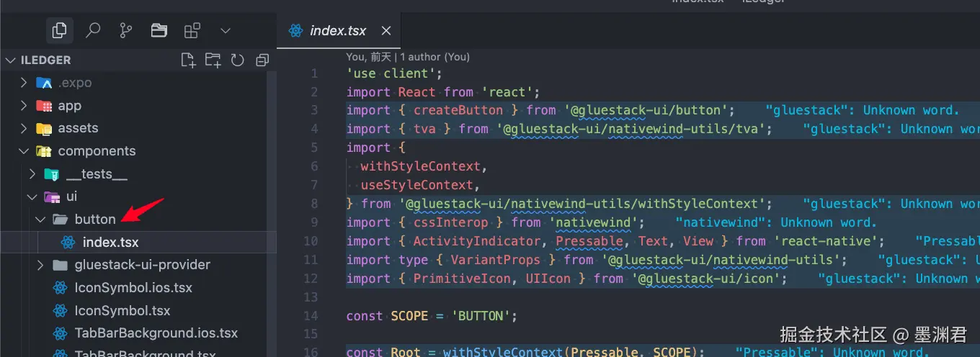
Task: Click useStyleContext on line 7
Action: click(416, 185)
